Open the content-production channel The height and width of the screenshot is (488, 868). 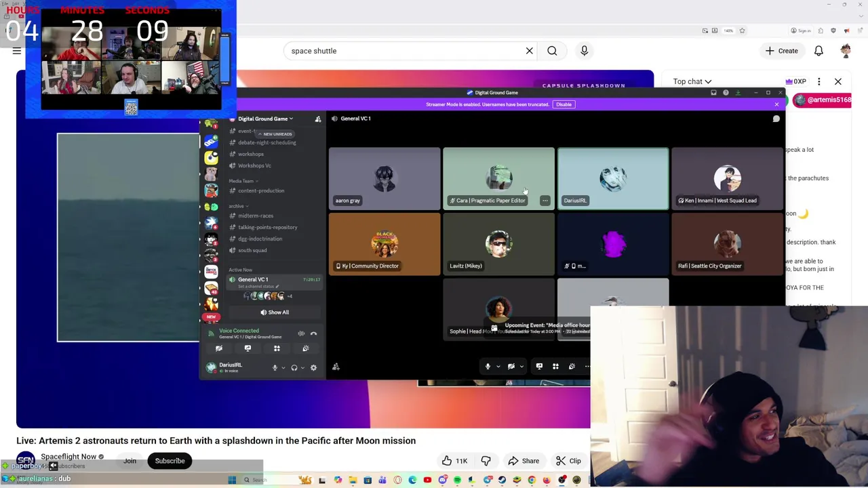261,190
